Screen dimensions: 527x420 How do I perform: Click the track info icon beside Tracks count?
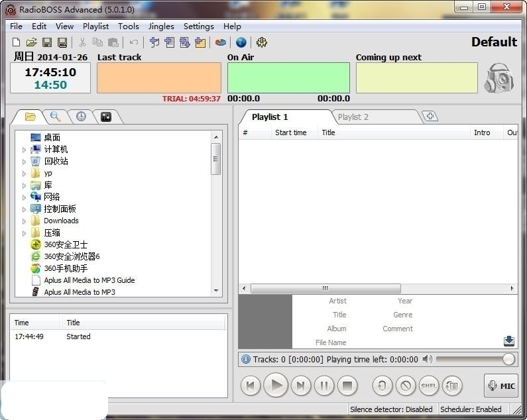(x=246, y=359)
